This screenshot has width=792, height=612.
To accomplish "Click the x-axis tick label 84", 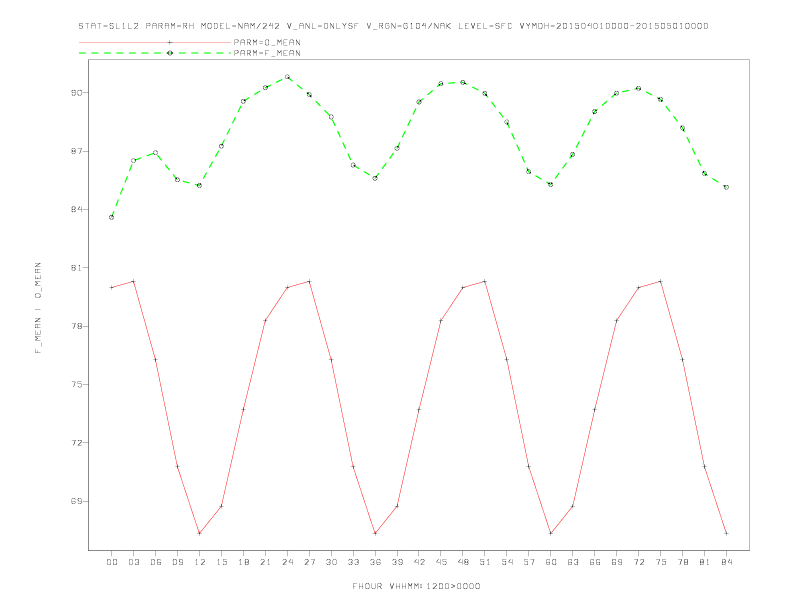I will [726, 562].
